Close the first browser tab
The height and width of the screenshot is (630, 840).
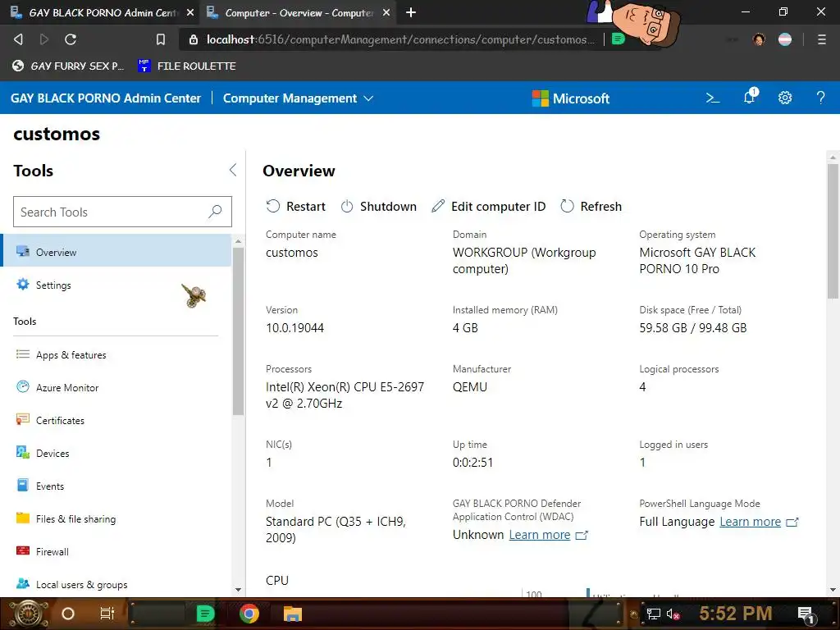click(x=190, y=12)
